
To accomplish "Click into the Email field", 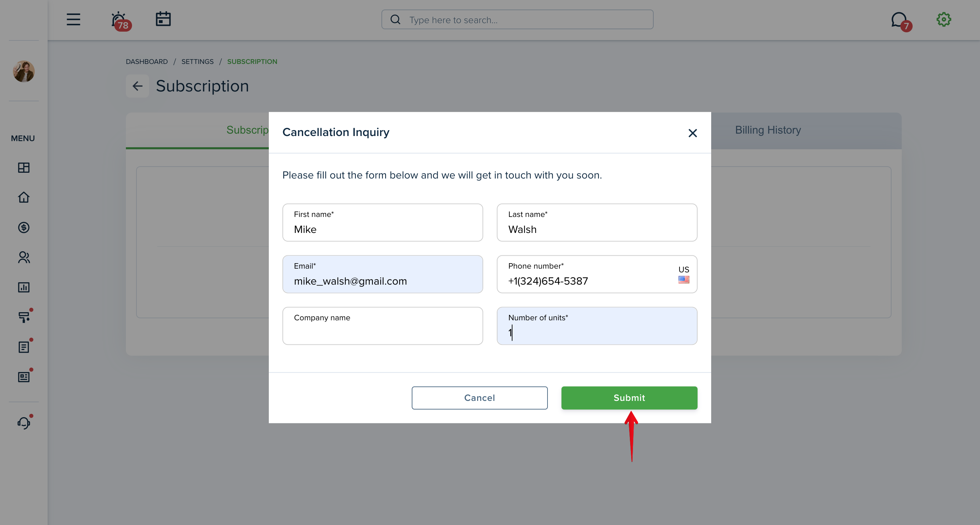I will 382,274.
